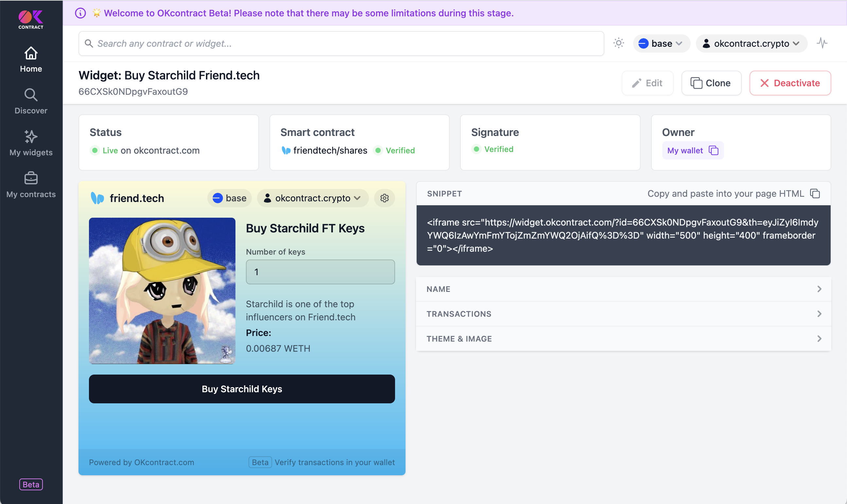This screenshot has height=504, width=847.
Task: Focus the contract or widget search field
Action: pyautogui.click(x=341, y=43)
